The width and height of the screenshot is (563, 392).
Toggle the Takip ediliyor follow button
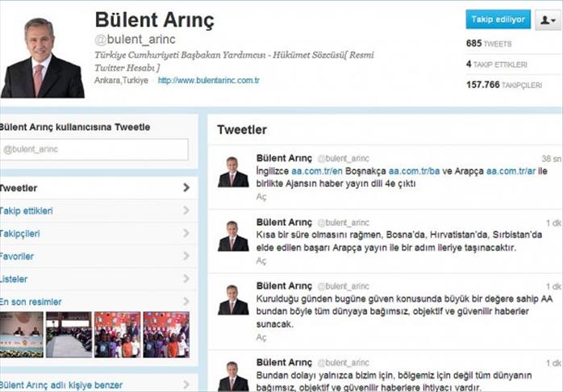(498, 19)
